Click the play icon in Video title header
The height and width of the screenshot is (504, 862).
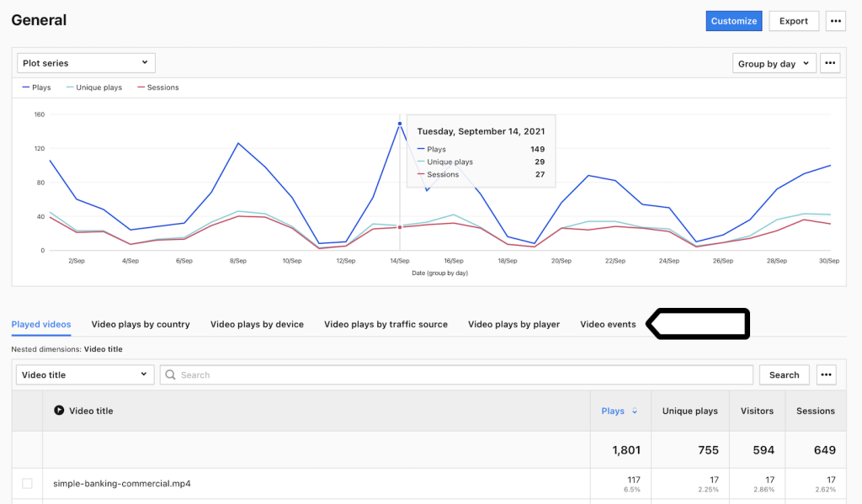coord(59,411)
